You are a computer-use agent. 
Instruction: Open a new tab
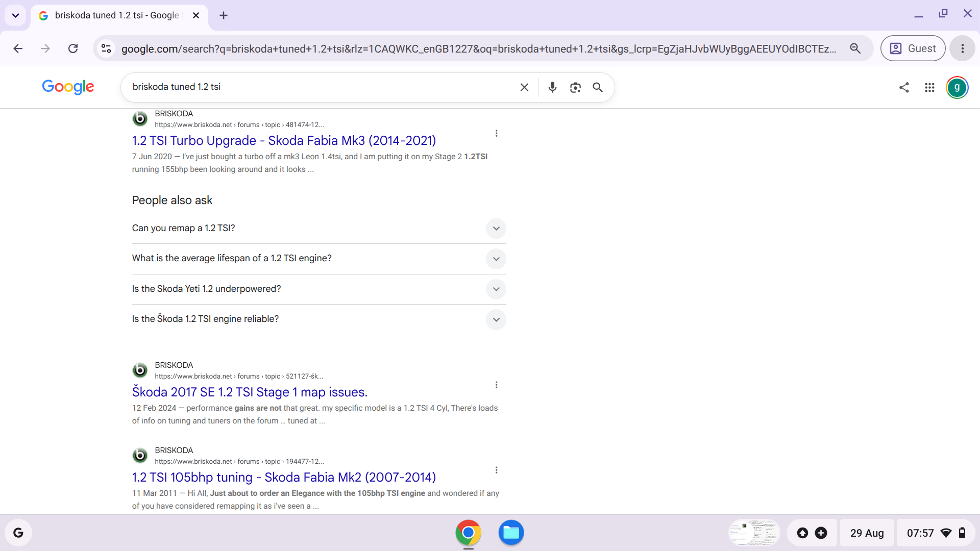click(x=224, y=15)
